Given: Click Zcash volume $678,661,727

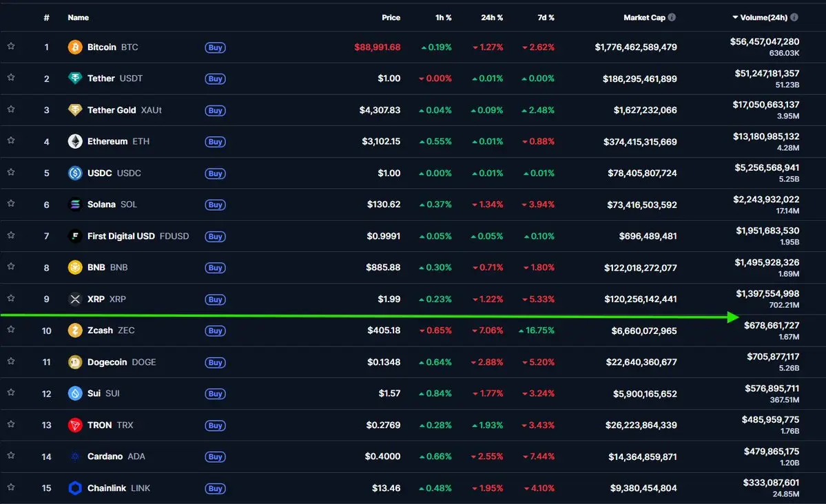Looking at the screenshot, I should pyautogui.click(x=771, y=326).
